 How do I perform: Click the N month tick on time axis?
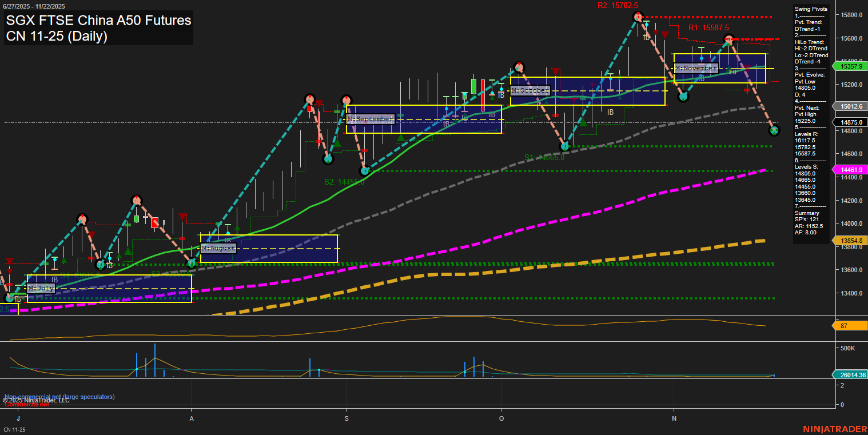click(674, 418)
